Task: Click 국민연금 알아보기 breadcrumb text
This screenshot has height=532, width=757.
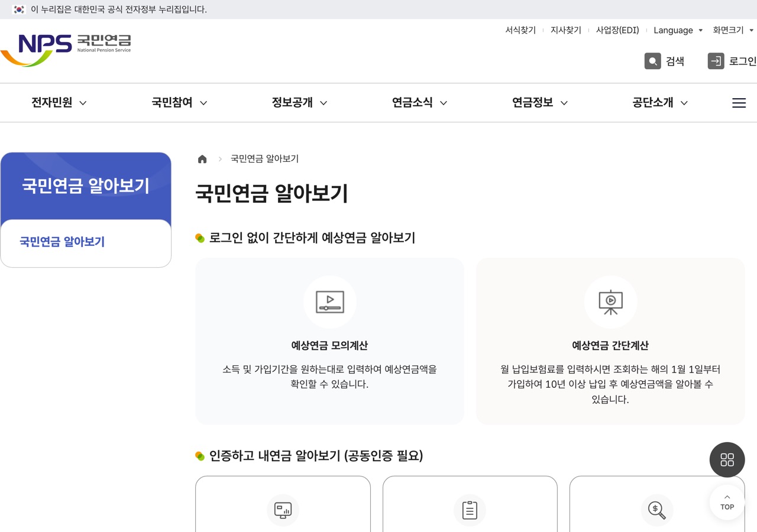Action: (264, 159)
